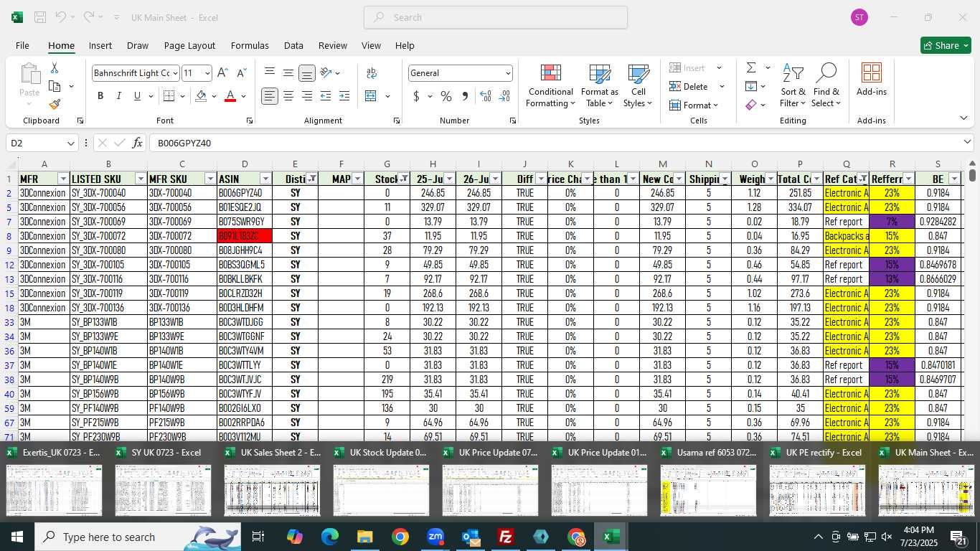Toggle Center horizontal alignment
Screen dimensions: 980x551
[288, 95]
